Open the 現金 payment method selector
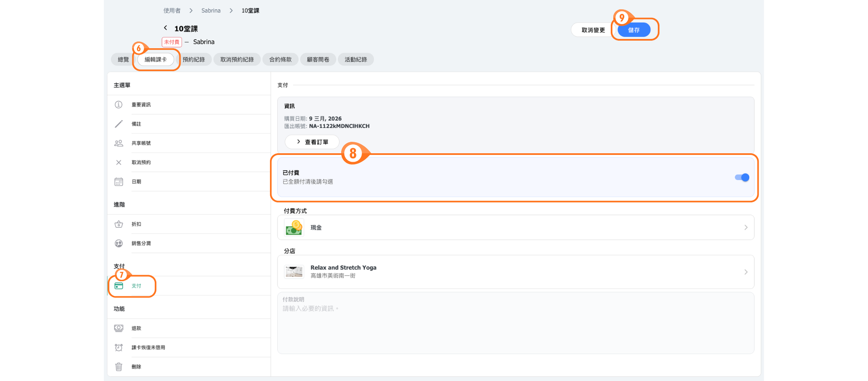This screenshot has height=381, width=868. pos(515,228)
